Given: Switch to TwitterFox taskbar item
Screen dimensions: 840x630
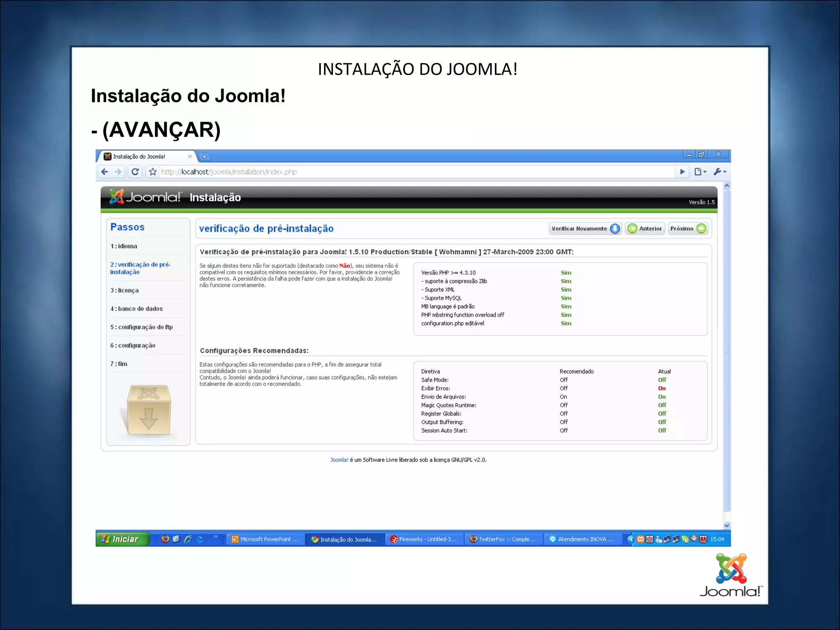Looking at the screenshot, I should click(503, 539).
